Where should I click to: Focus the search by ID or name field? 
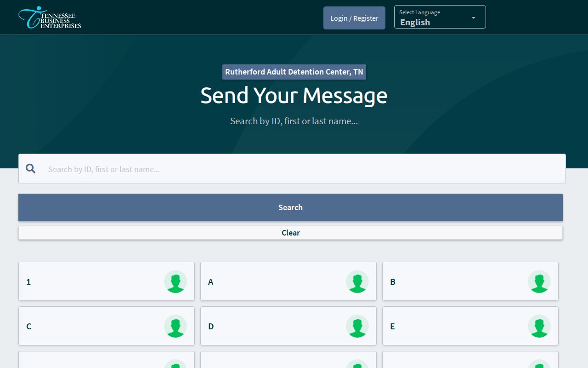(x=292, y=169)
